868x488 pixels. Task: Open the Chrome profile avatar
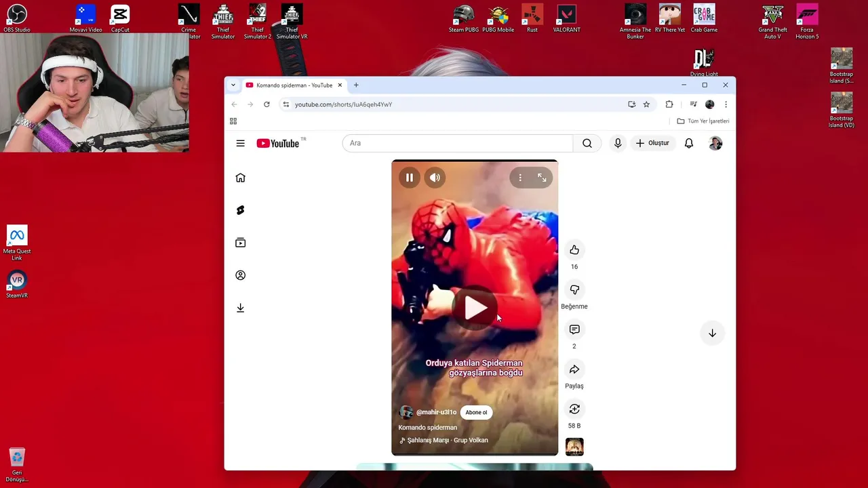tap(709, 104)
